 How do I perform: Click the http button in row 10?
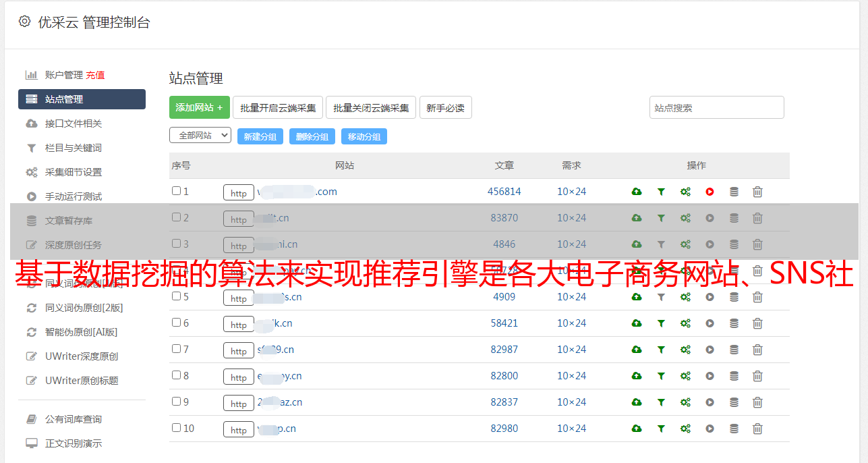[x=239, y=430]
